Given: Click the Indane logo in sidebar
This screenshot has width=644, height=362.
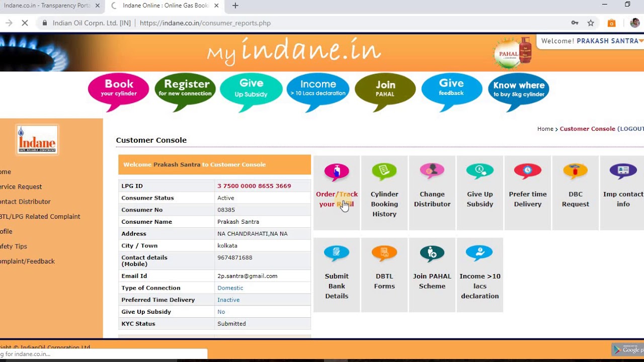Looking at the screenshot, I should (37, 139).
